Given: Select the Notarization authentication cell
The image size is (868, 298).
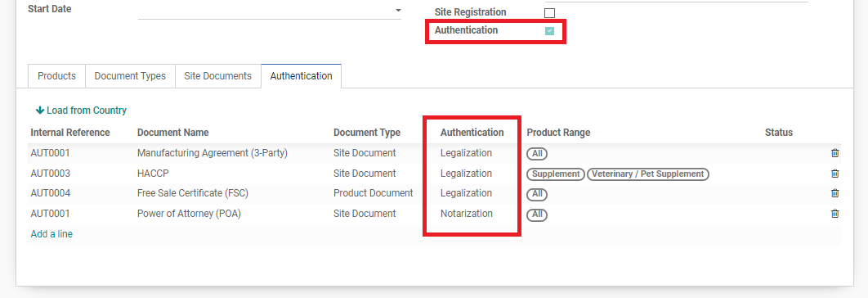Looking at the screenshot, I should point(466,214).
